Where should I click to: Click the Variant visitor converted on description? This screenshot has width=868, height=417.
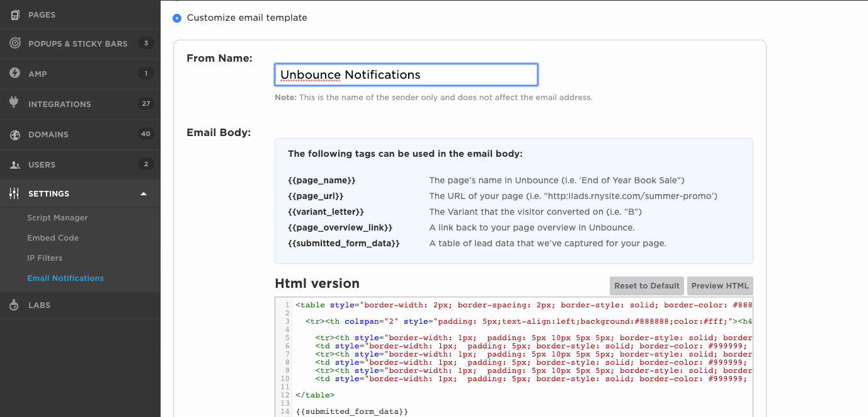535,212
